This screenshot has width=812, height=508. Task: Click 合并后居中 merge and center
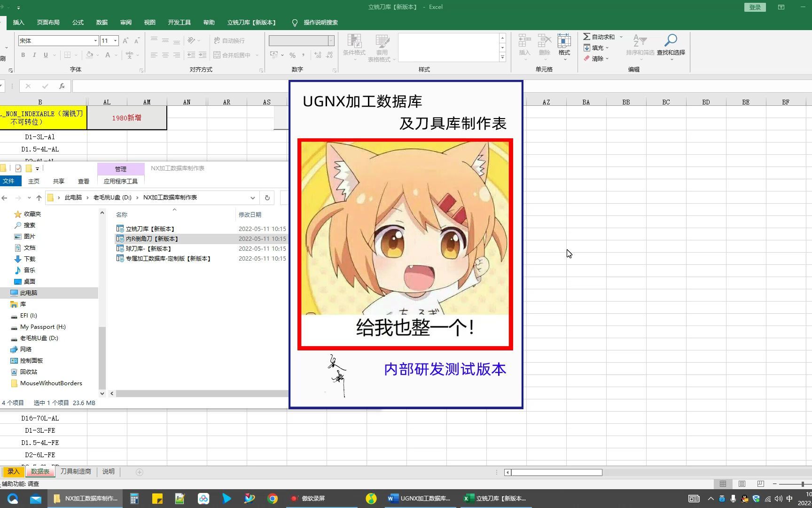(x=232, y=55)
